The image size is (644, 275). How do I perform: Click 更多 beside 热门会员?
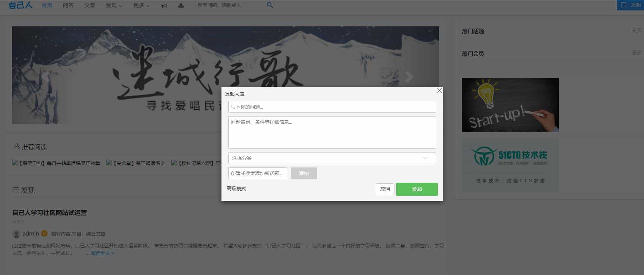[637, 53]
